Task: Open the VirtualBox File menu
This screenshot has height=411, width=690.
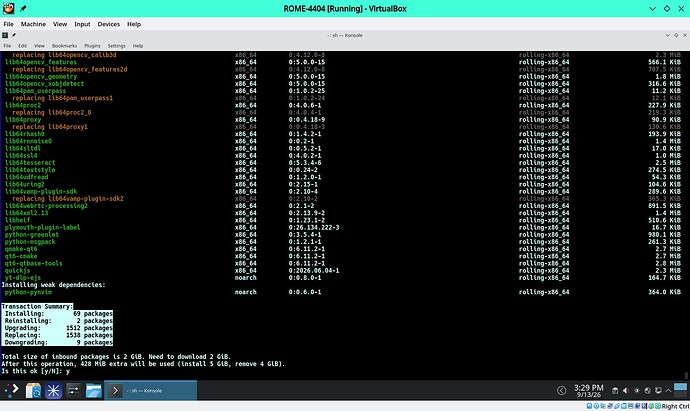Action: point(8,24)
